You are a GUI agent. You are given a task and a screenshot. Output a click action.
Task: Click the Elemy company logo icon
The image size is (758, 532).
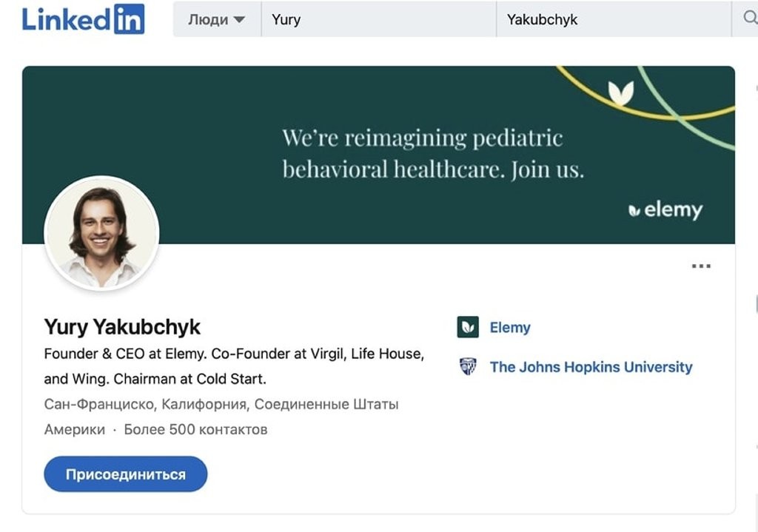(468, 327)
